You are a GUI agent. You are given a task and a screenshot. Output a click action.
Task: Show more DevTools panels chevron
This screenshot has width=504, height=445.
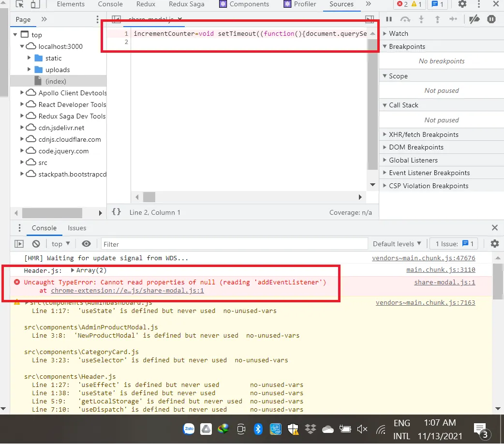click(369, 4)
